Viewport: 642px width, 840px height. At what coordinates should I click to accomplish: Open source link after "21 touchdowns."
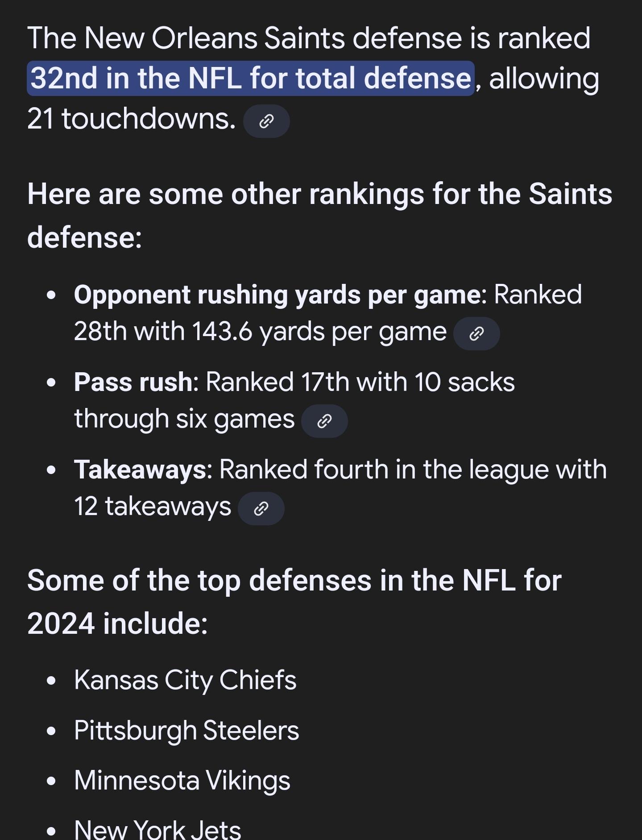tap(266, 121)
